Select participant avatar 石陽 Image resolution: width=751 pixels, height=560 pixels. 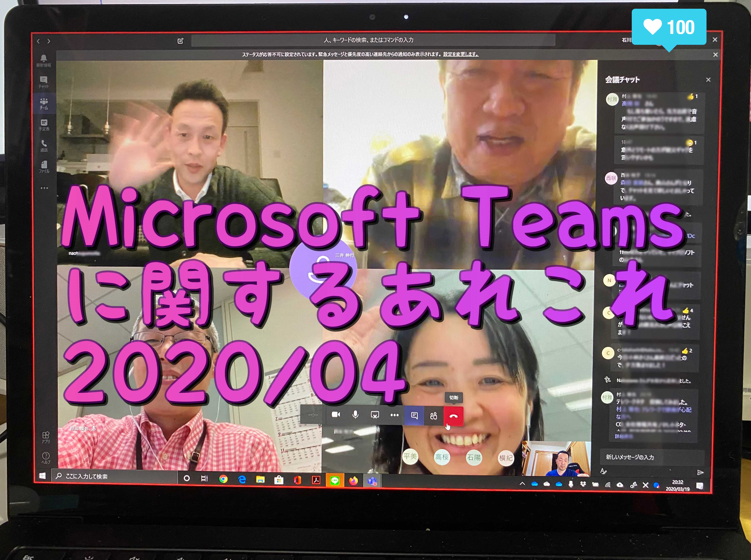[474, 457]
